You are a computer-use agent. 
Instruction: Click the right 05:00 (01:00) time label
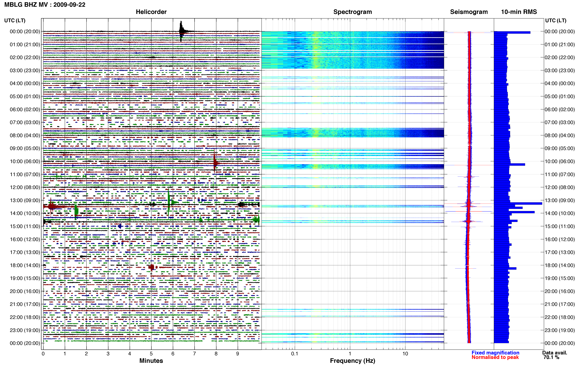tap(560, 96)
